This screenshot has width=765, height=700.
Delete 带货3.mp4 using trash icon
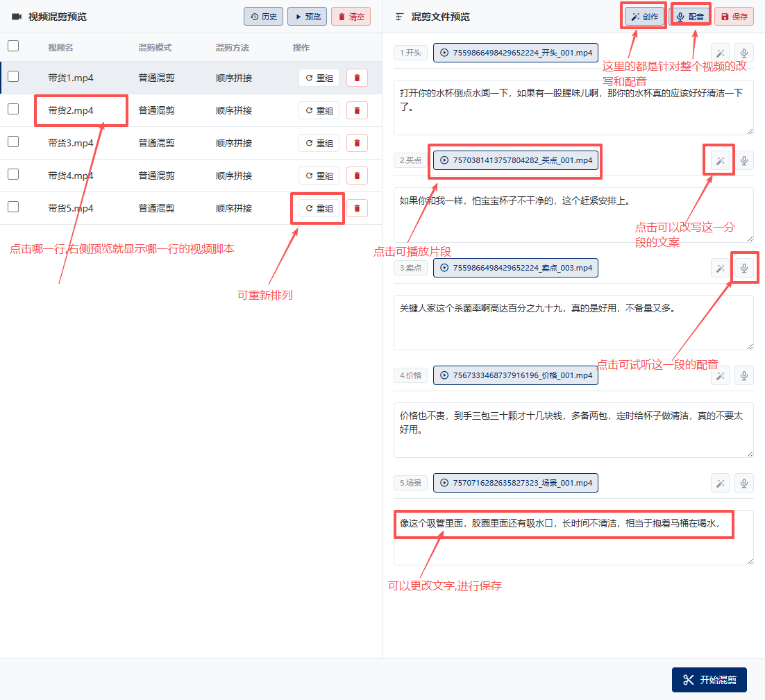pos(357,144)
